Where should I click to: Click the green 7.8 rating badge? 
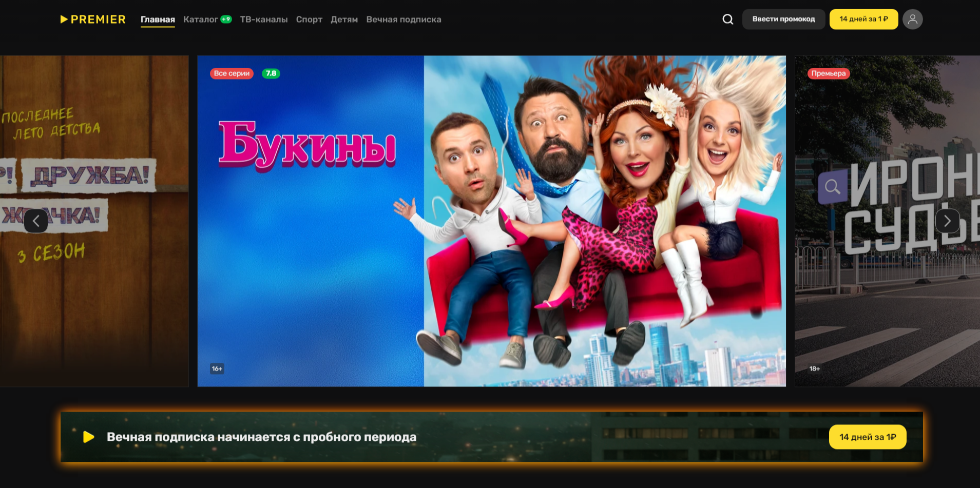(x=271, y=73)
